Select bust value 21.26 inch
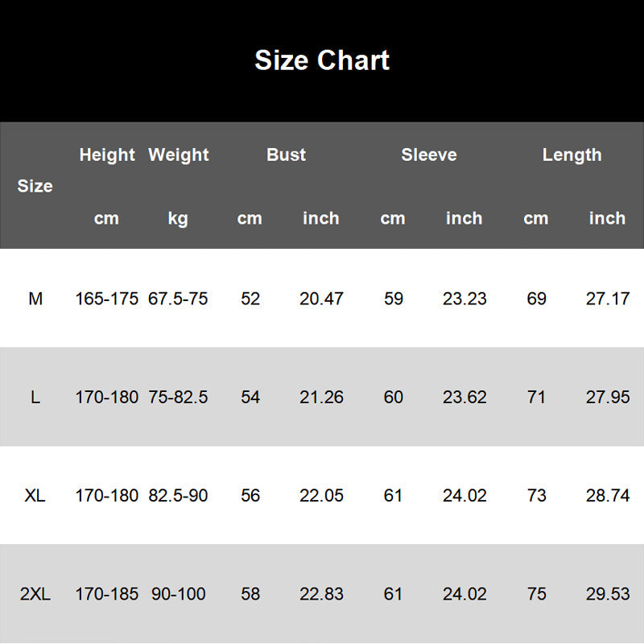Viewport: 644px width, 644px height. tap(321, 397)
